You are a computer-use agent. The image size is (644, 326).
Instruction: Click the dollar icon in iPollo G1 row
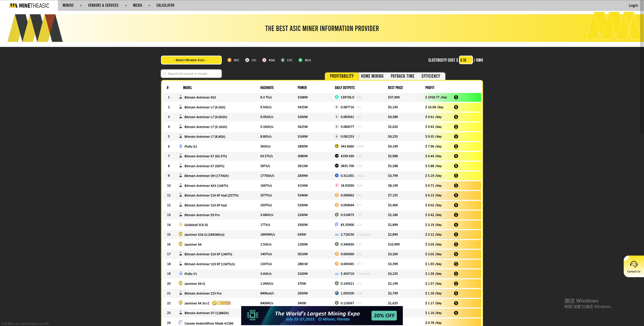click(456, 146)
